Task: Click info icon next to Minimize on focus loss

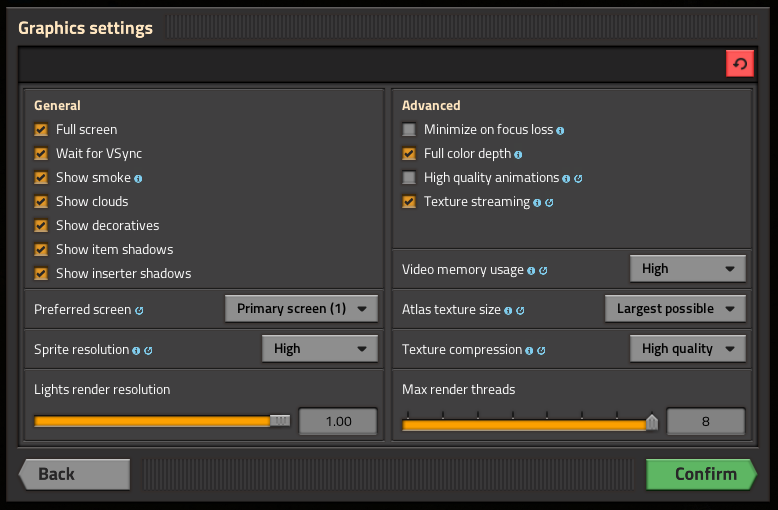Action: tap(560, 130)
